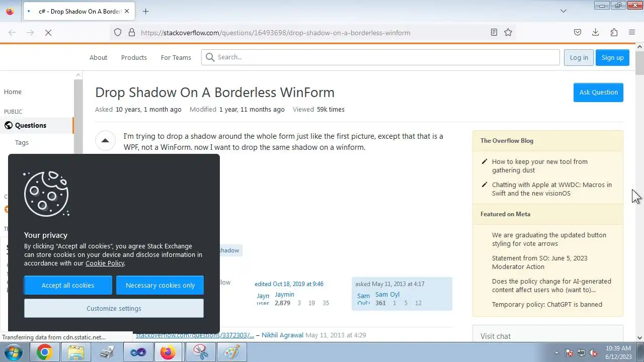Image resolution: width=644 pixels, height=362 pixels.
Task: Open the Products menu item
Action: 134,57
